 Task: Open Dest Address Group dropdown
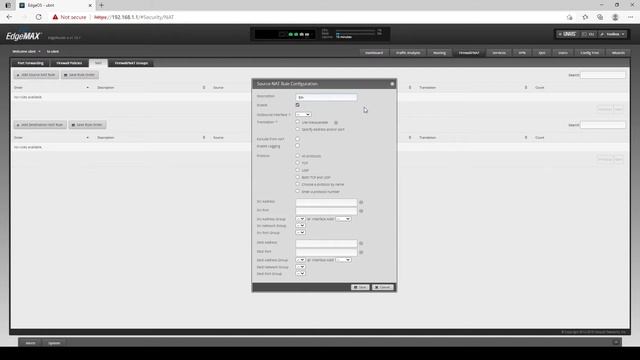click(x=300, y=260)
